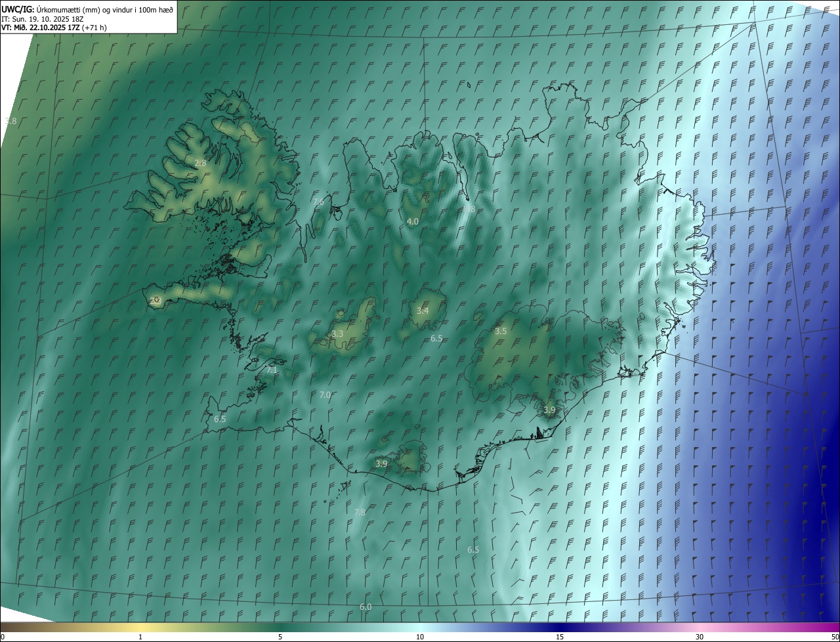Click the 3.4 value on Hofsjökull glacier
The width and height of the screenshot is (840, 642).
point(423,310)
